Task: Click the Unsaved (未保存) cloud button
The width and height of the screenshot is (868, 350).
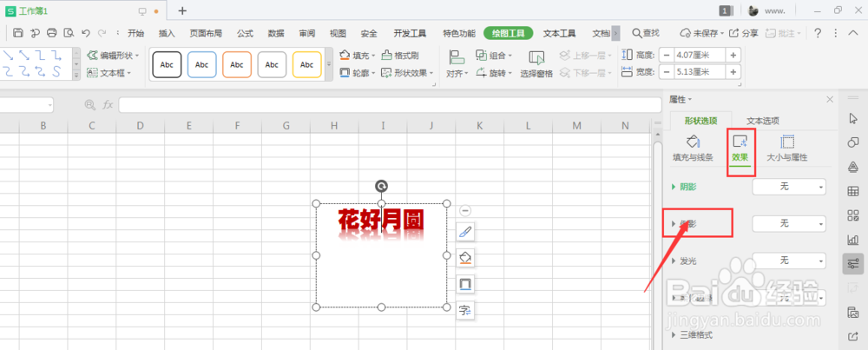Action: coord(702,33)
